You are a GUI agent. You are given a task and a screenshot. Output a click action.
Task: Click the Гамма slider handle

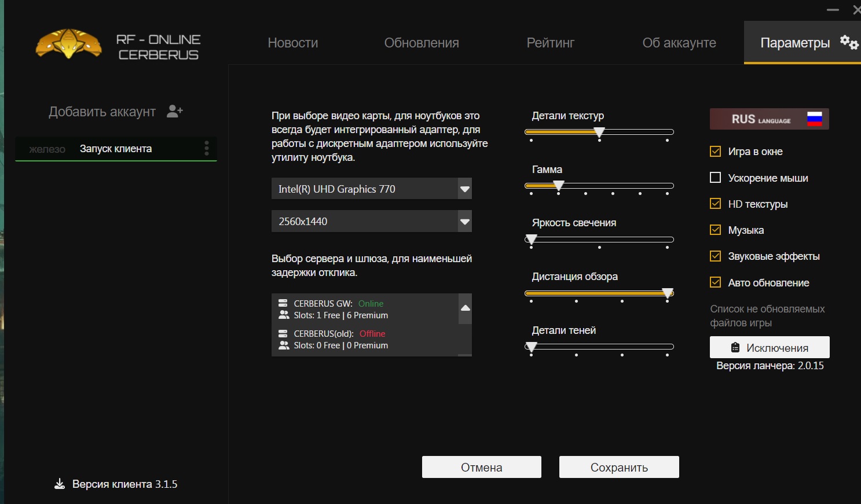[559, 186]
